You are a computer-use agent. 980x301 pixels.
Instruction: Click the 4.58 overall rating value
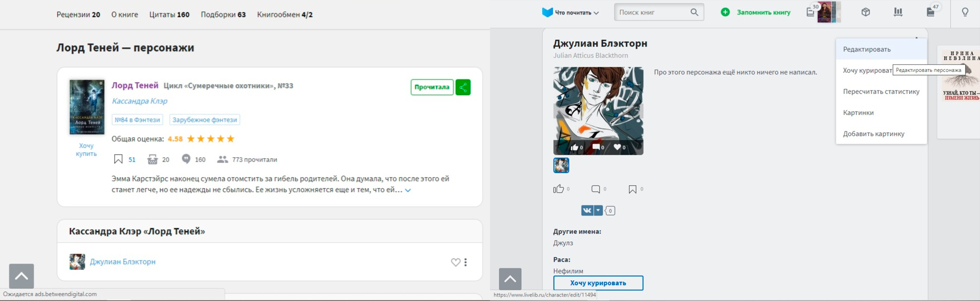(x=175, y=139)
